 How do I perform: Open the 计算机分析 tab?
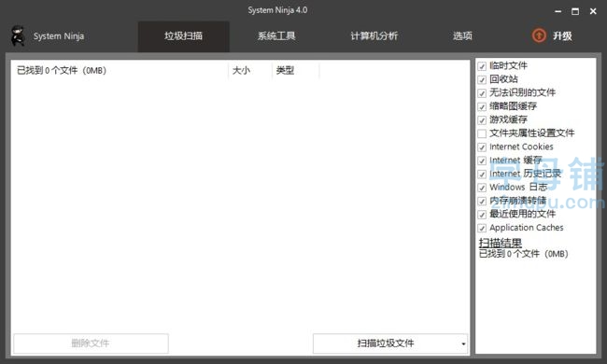[374, 36]
